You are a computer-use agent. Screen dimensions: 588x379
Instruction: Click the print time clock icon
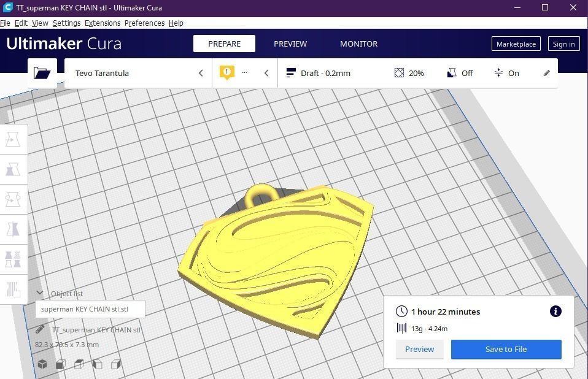click(x=401, y=311)
